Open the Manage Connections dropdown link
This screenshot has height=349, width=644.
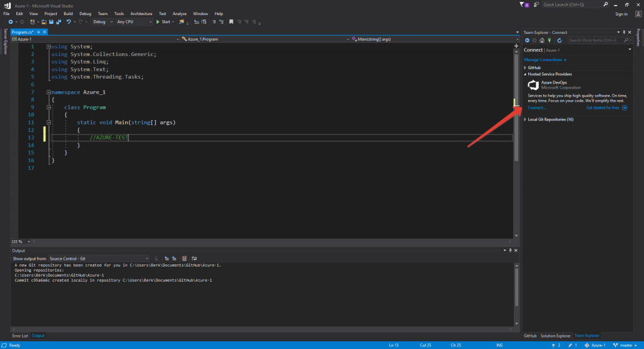click(x=545, y=60)
